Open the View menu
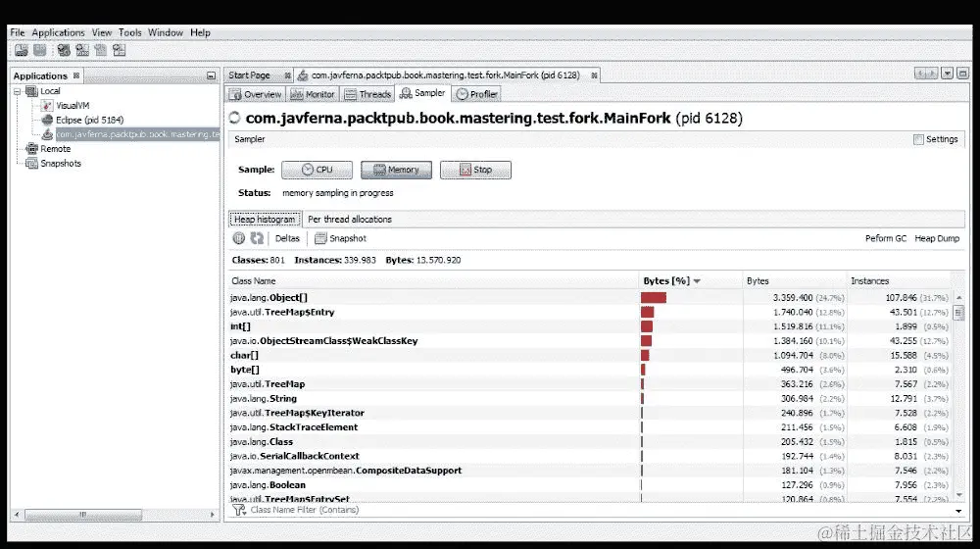This screenshot has width=980, height=549. (101, 32)
